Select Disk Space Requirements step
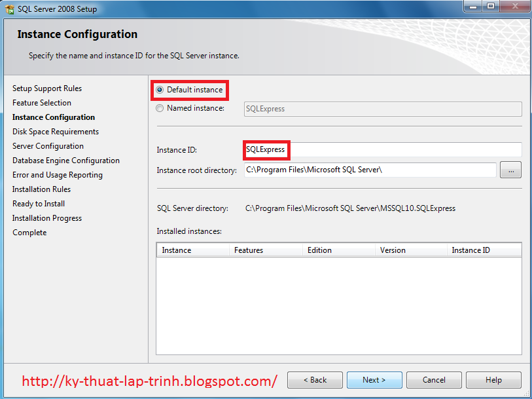 point(56,132)
